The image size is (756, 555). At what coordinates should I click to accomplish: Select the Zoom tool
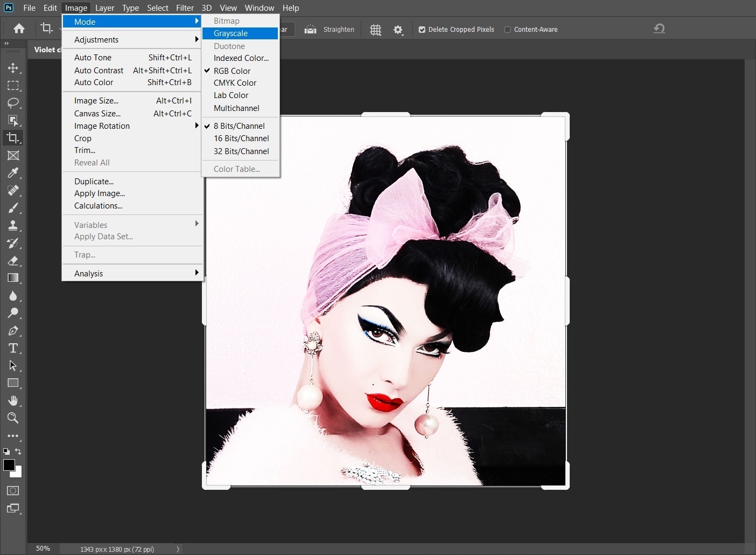pyautogui.click(x=13, y=418)
